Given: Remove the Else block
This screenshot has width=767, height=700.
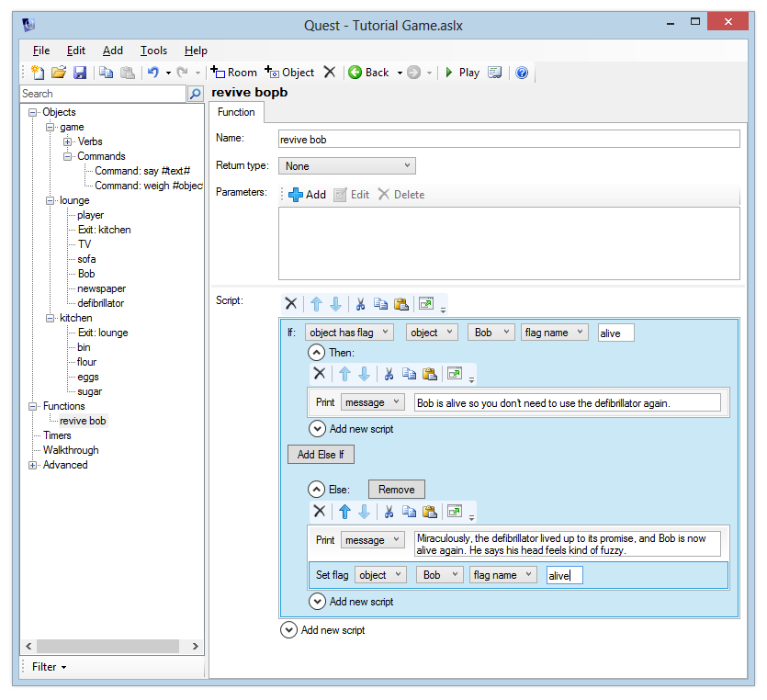Looking at the screenshot, I should coord(396,490).
